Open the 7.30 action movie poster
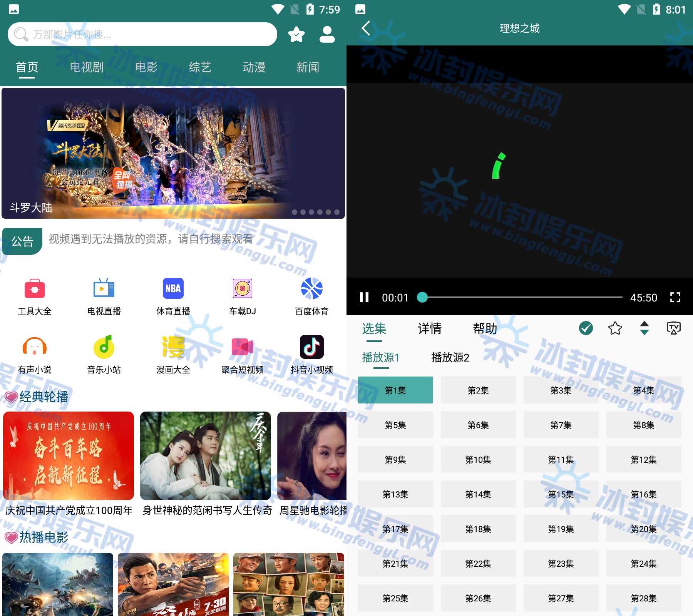 tap(173, 584)
